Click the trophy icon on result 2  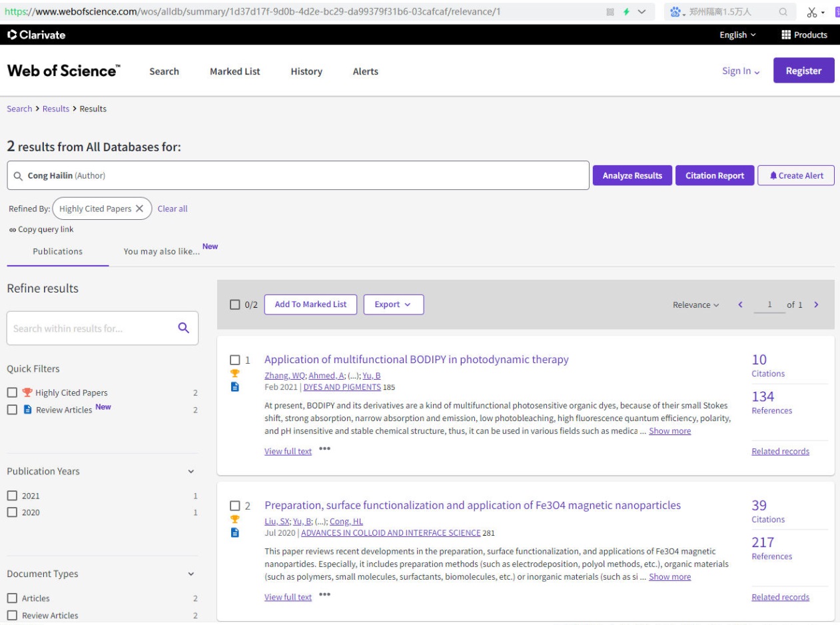pyautogui.click(x=234, y=520)
